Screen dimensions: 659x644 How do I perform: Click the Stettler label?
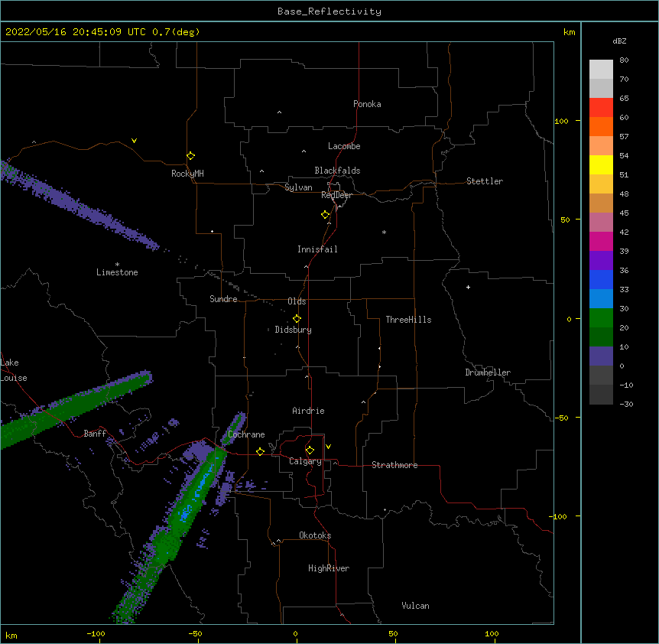click(x=484, y=181)
